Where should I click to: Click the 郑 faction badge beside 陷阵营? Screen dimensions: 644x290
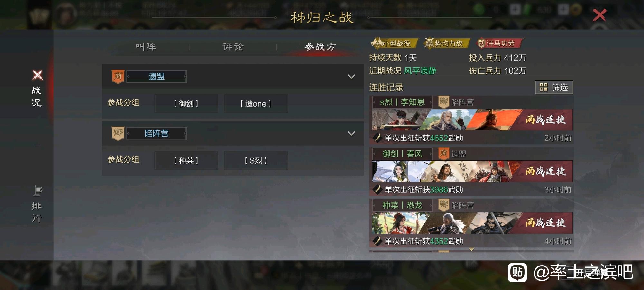point(118,133)
